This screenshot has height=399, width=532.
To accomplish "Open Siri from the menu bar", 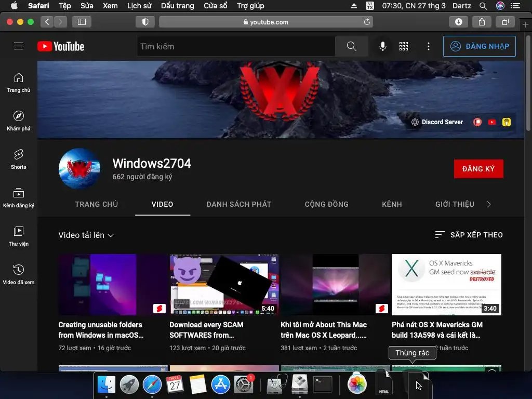I will (x=500, y=6).
